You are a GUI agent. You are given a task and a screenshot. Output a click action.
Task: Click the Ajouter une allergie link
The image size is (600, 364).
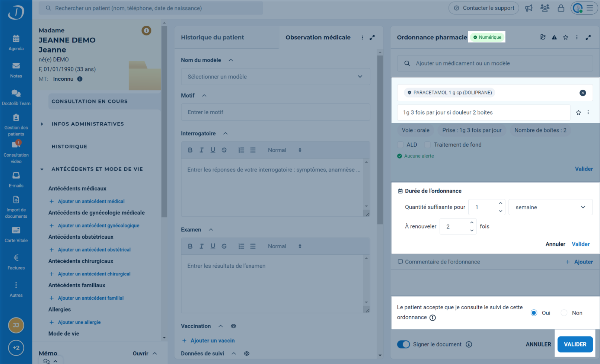pos(79,322)
